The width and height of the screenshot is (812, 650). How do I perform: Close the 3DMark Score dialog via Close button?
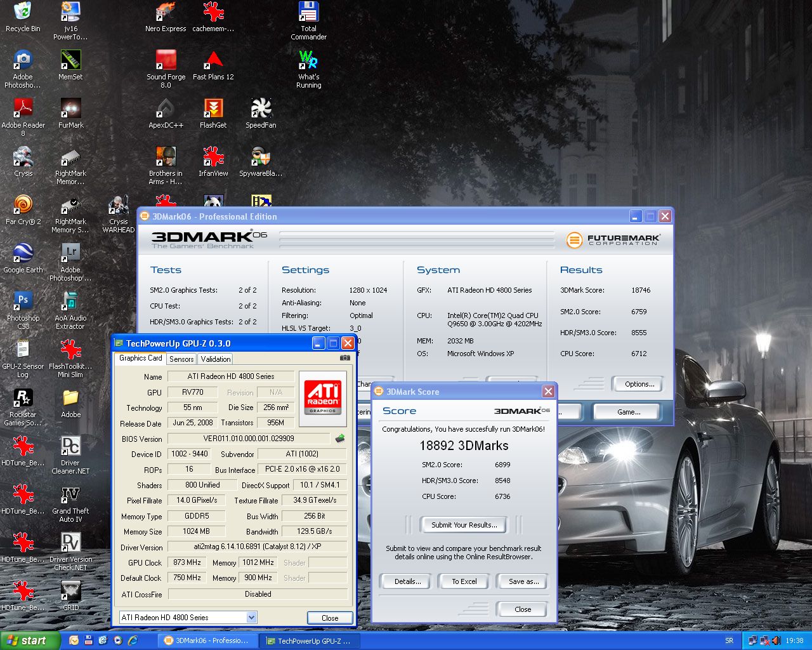tap(523, 609)
